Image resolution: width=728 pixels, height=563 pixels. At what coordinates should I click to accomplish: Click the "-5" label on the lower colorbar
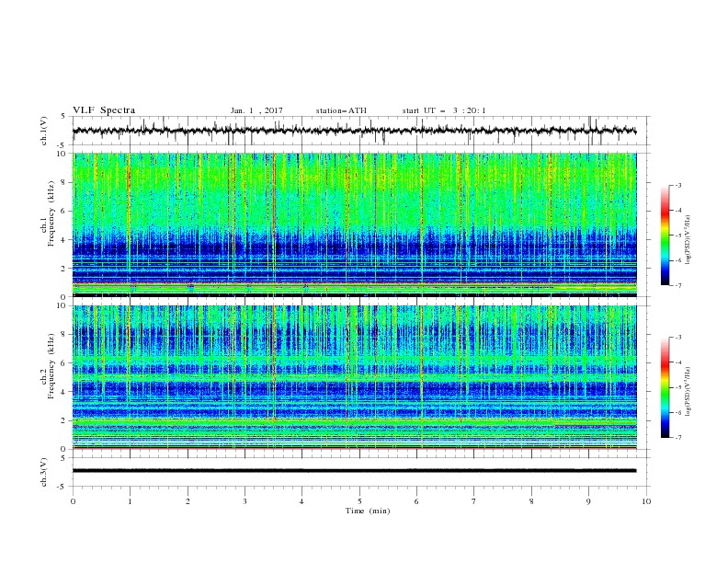[x=677, y=387]
